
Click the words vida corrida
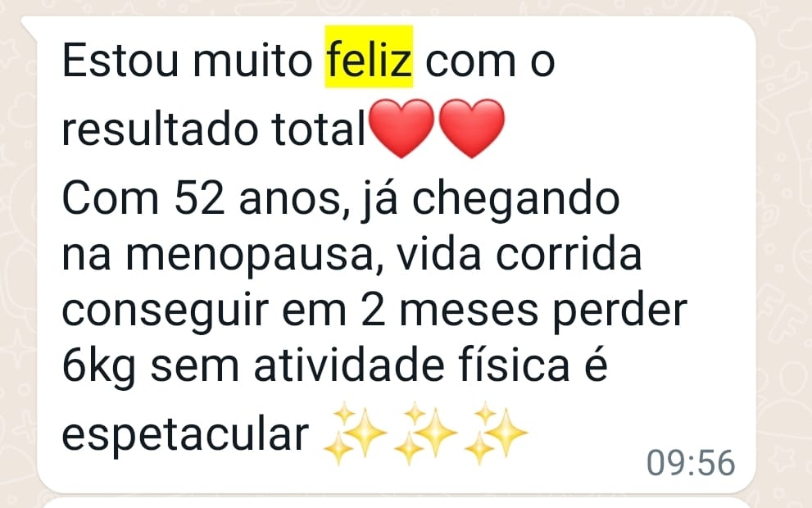519,254
